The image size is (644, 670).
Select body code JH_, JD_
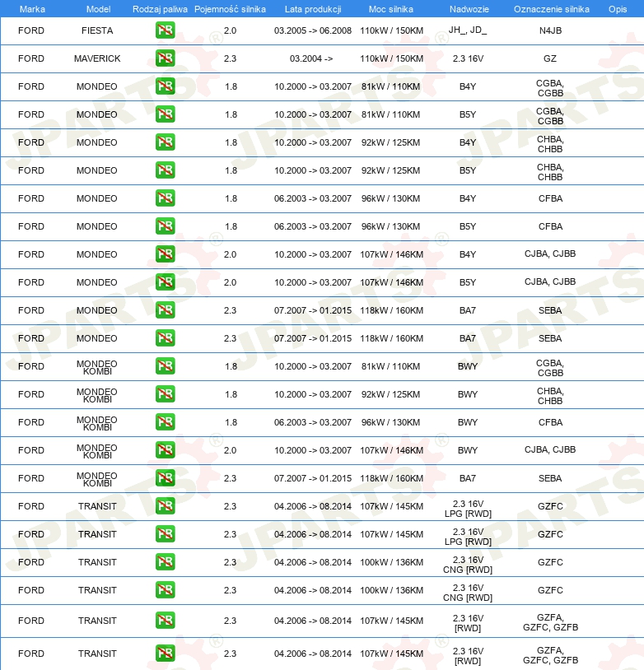pos(468,30)
